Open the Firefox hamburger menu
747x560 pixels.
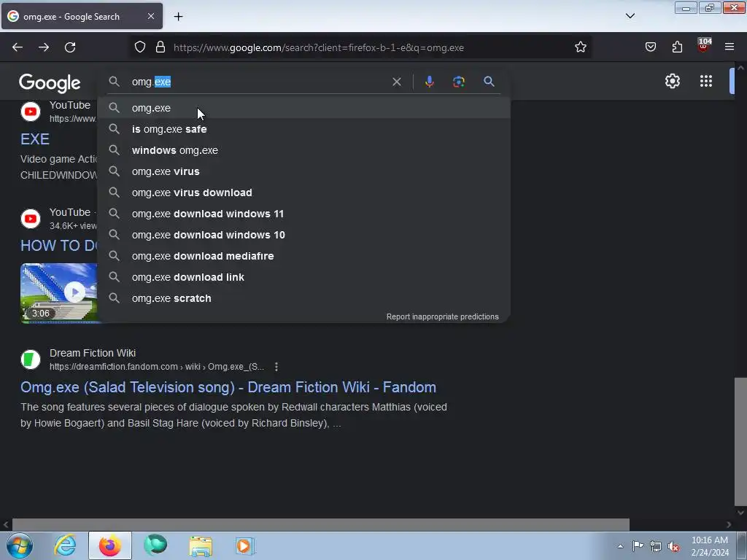(729, 47)
